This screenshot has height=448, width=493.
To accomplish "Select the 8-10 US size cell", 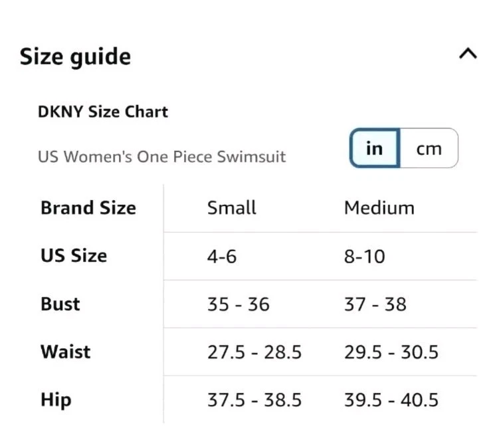I will coord(364,257).
